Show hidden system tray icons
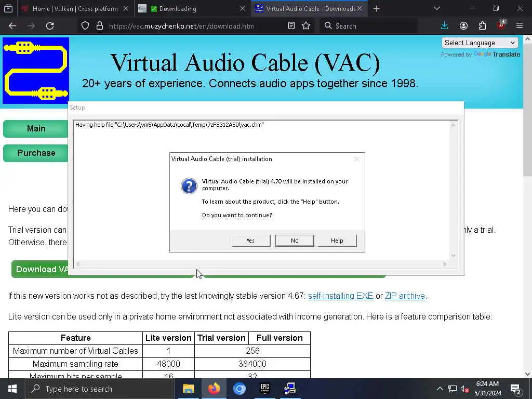The image size is (532, 399). 440,389
